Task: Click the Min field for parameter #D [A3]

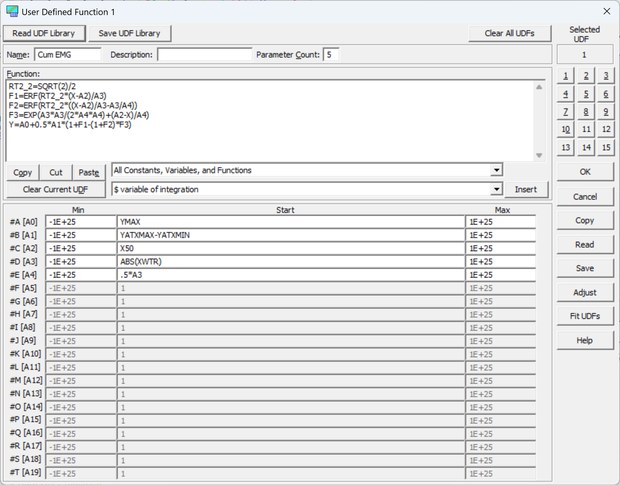Action: (81, 262)
